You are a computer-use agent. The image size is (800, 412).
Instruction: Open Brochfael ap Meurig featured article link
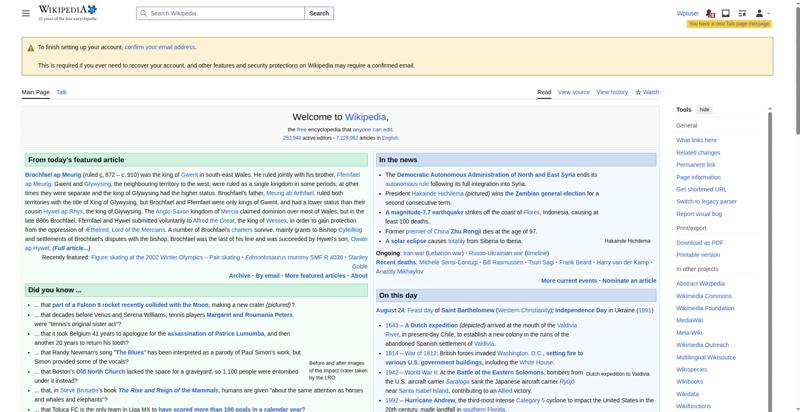[x=53, y=175]
